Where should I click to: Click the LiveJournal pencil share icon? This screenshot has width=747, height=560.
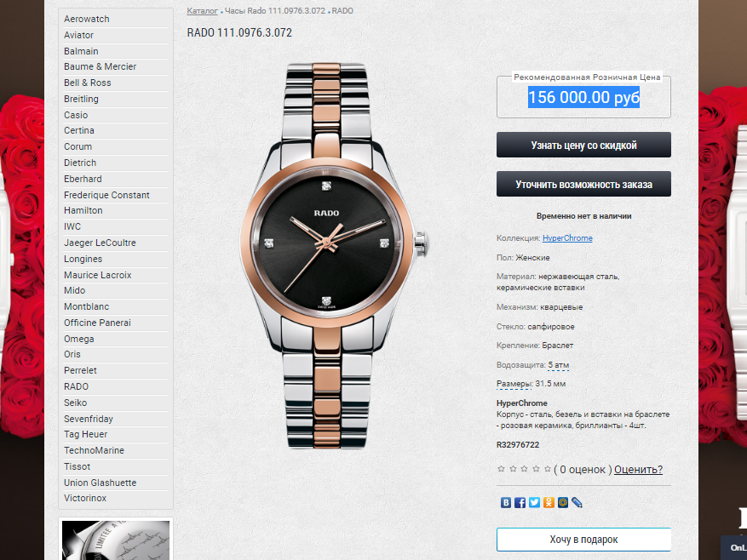click(x=577, y=502)
